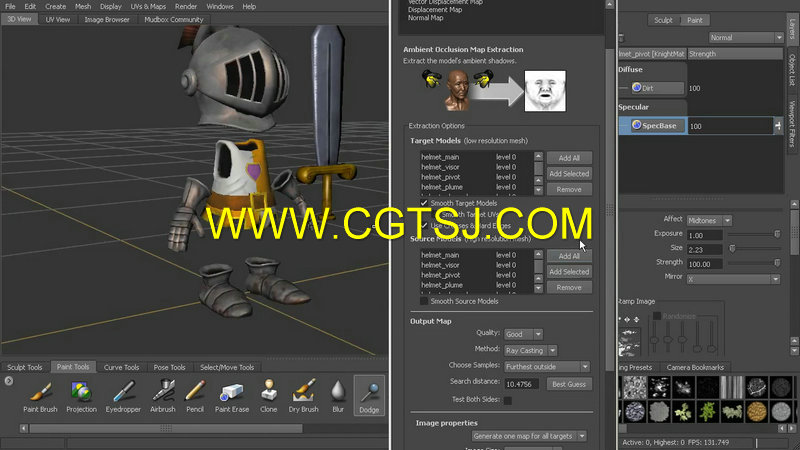Image resolution: width=800 pixels, height=450 pixels.
Task: Select the Pencil paint tool
Action: pyautogui.click(x=195, y=396)
